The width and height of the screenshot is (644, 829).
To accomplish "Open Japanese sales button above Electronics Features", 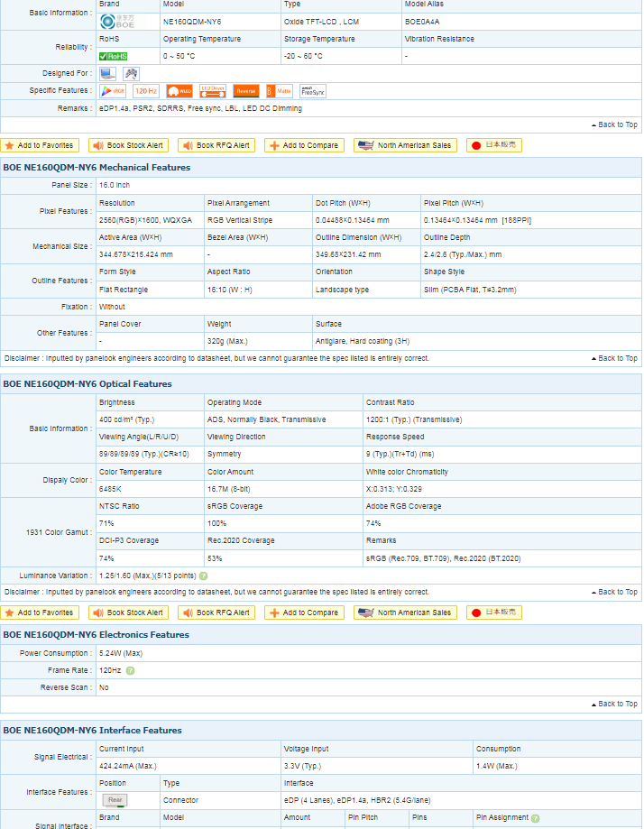I will (x=494, y=613).
